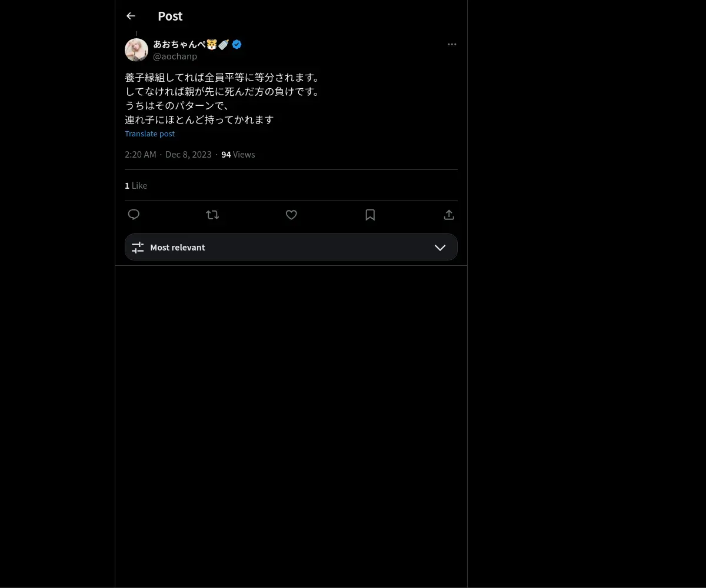
Task: Click Translate post link
Action: (149, 133)
